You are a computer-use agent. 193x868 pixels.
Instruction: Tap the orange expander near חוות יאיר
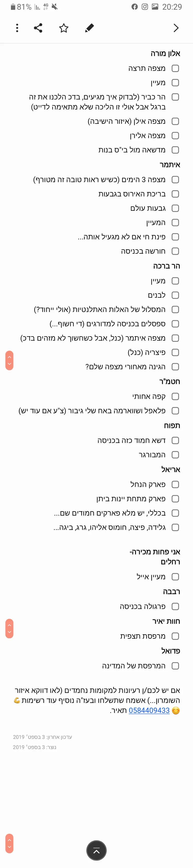tap(10, 629)
